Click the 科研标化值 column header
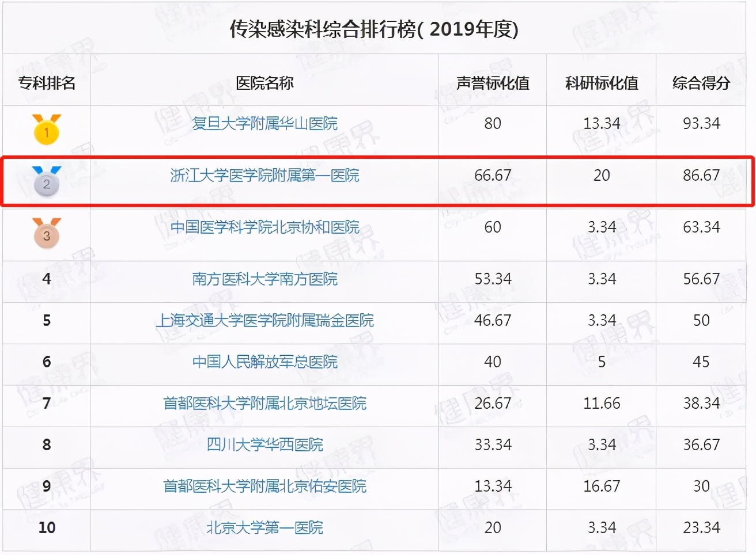 click(x=602, y=83)
